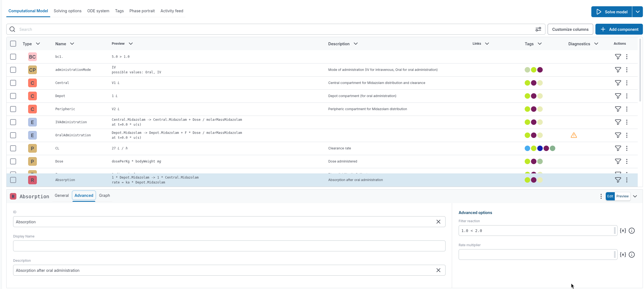
Task: Open the Name column dropdown
Action: [72, 44]
